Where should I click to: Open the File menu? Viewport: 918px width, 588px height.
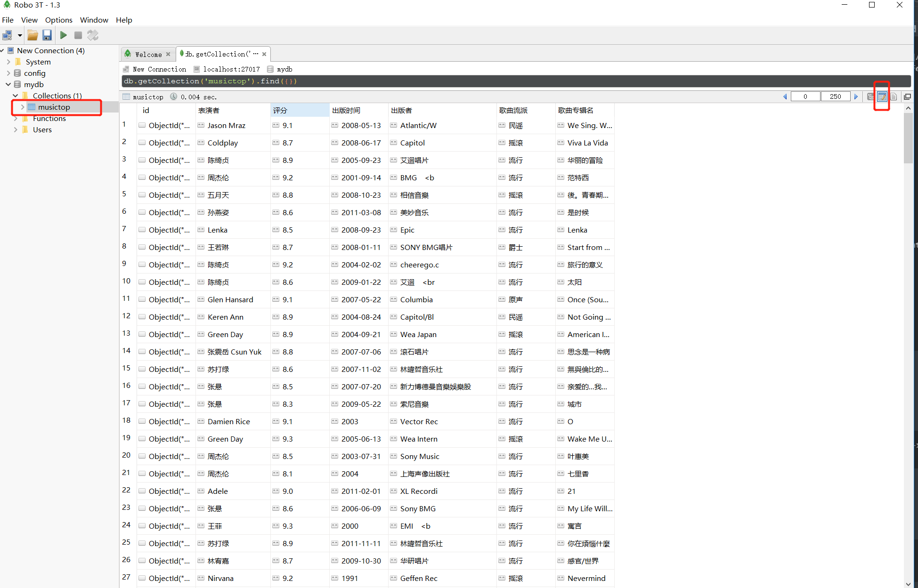point(8,20)
